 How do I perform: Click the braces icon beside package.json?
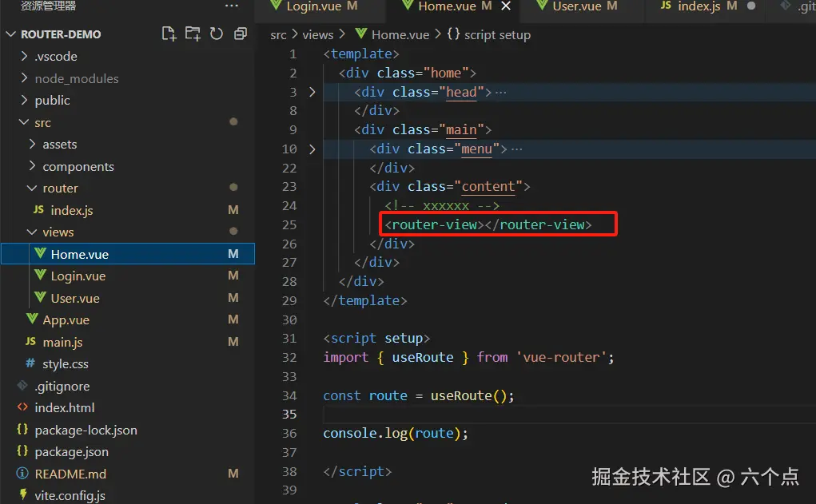point(22,451)
